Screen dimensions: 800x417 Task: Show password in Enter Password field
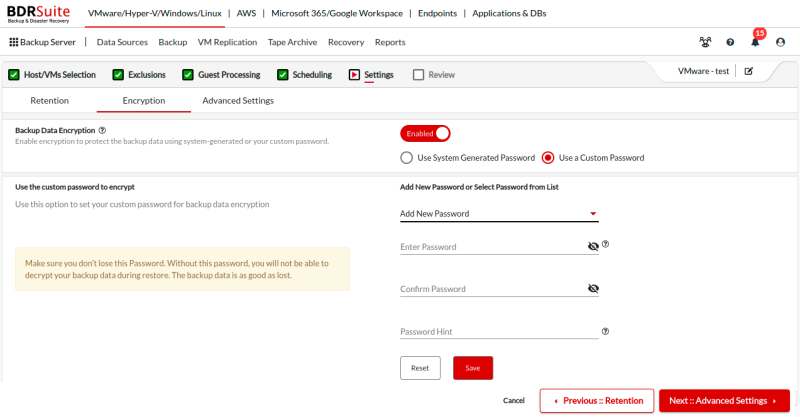593,246
